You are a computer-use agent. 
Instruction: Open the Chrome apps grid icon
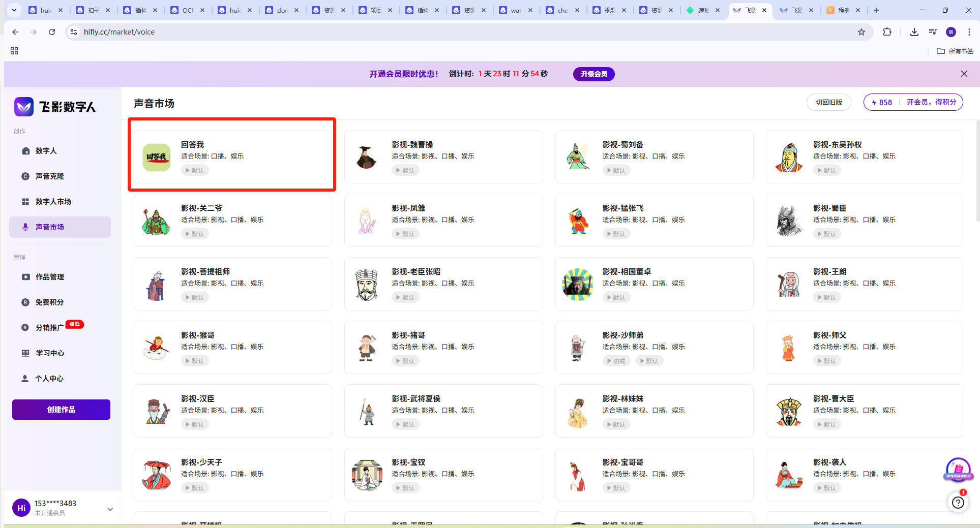14,51
